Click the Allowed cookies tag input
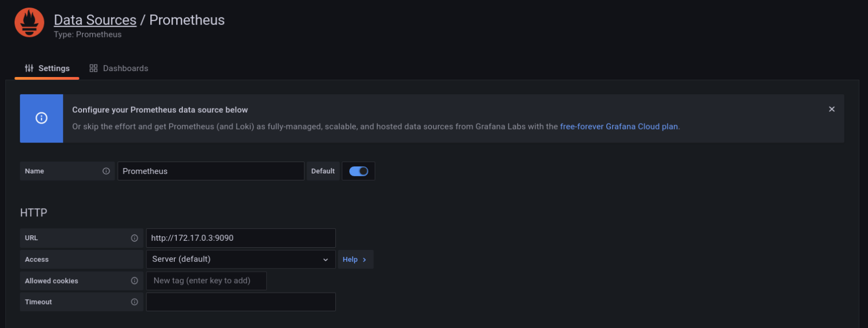The image size is (868, 328). (206, 281)
